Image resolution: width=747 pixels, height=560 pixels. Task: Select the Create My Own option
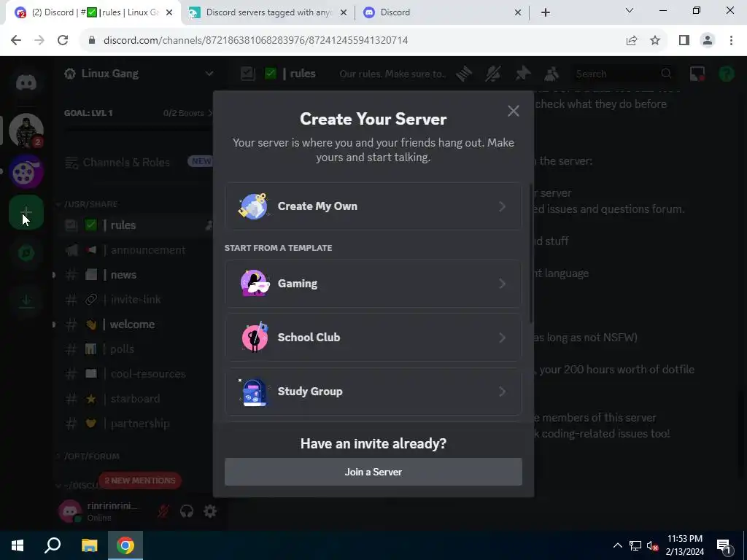pyautogui.click(x=373, y=206)
